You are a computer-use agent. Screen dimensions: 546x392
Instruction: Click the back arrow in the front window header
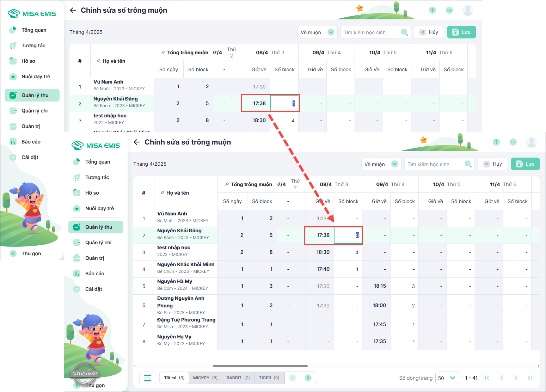(x=137, y=142)
